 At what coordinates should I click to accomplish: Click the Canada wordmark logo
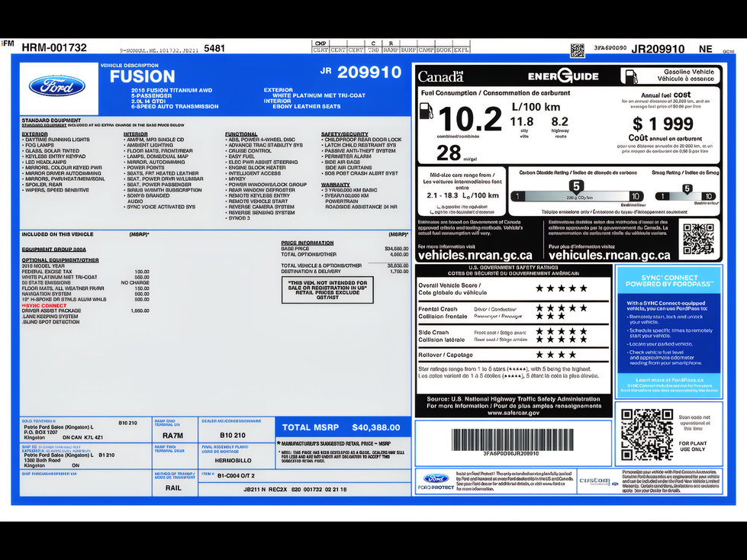click(x=441, y=76)
